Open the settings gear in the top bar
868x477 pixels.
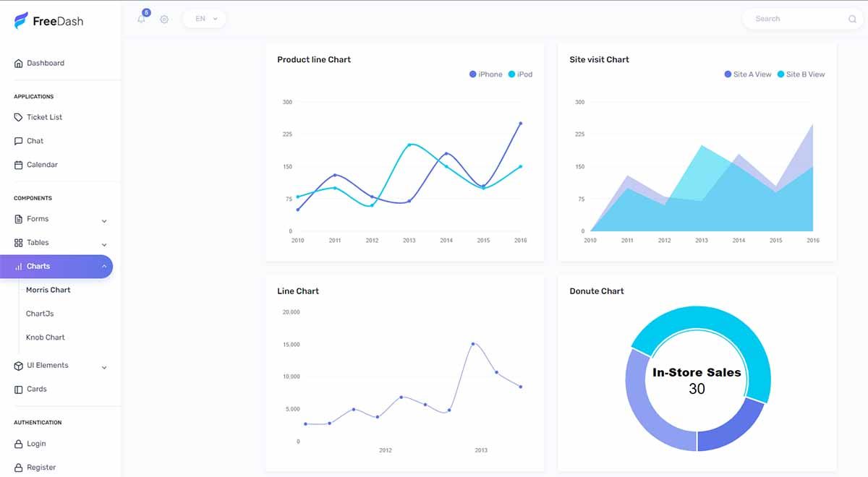click(x=163, y=19)
